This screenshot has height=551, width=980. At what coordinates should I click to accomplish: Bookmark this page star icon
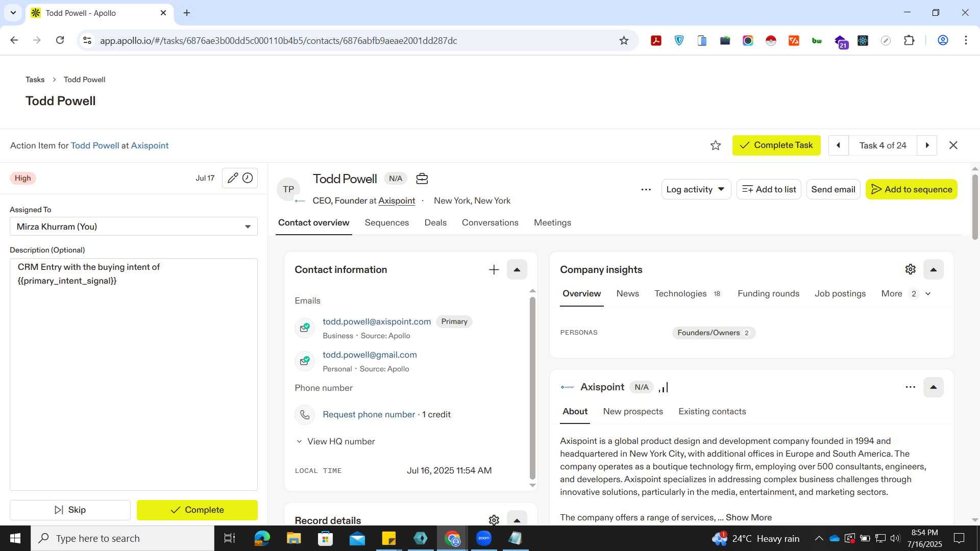click(624, 40)
